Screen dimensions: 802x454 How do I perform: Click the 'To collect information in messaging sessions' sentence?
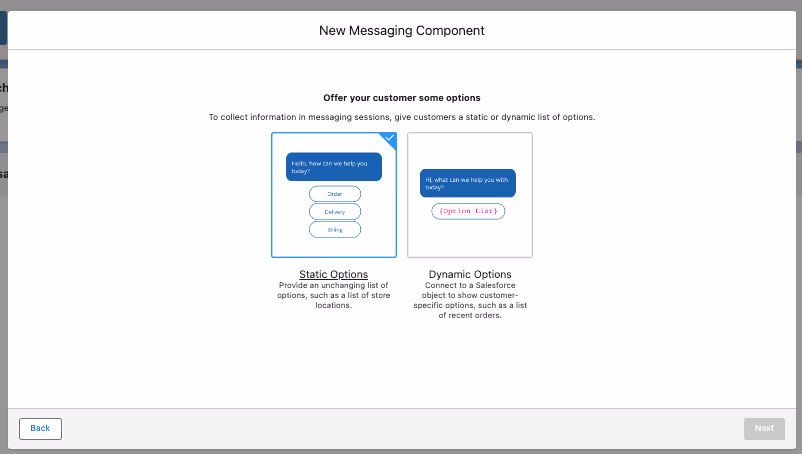[402, 117]
